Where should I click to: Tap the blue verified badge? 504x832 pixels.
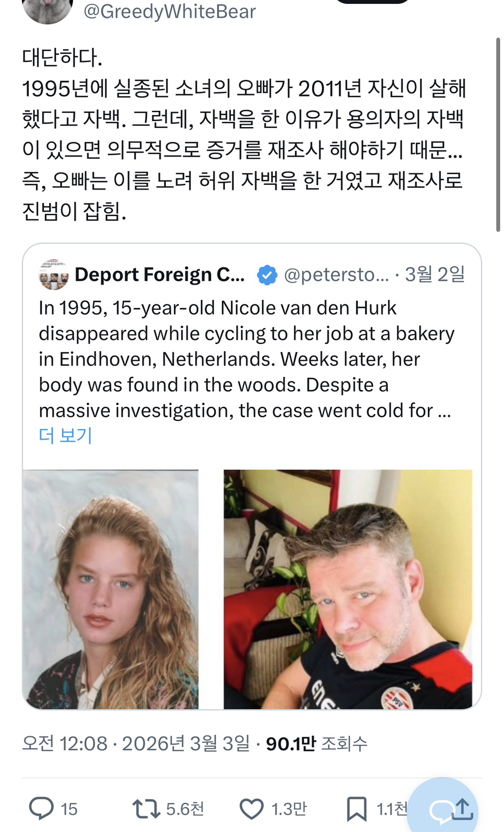click(267, 275)
